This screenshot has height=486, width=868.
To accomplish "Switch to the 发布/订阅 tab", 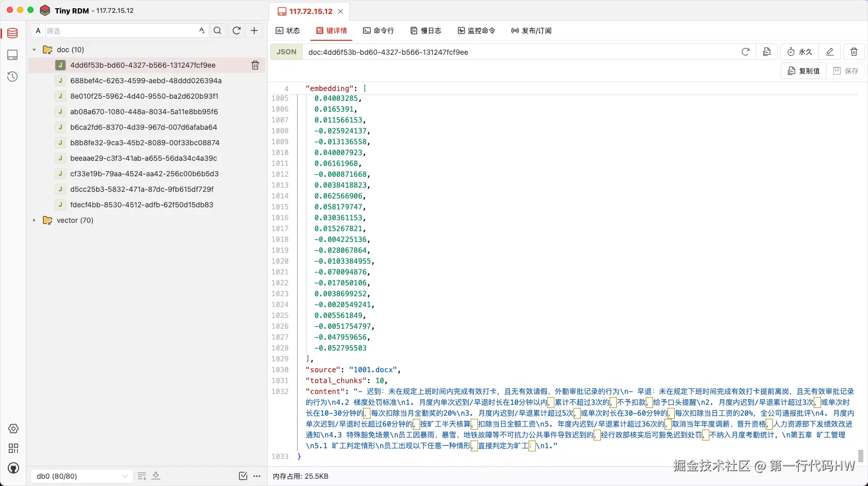I will click(x=531, y=31).
